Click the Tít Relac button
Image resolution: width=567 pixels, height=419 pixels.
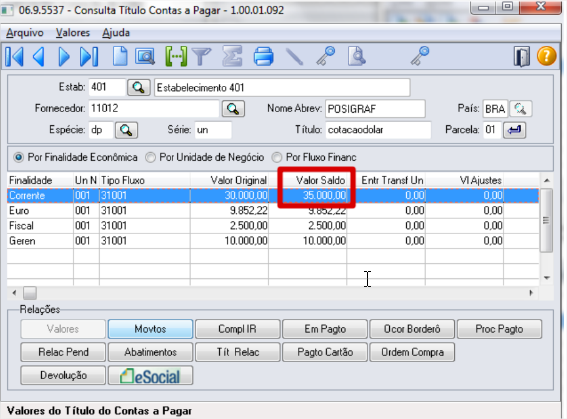point(238,352)
